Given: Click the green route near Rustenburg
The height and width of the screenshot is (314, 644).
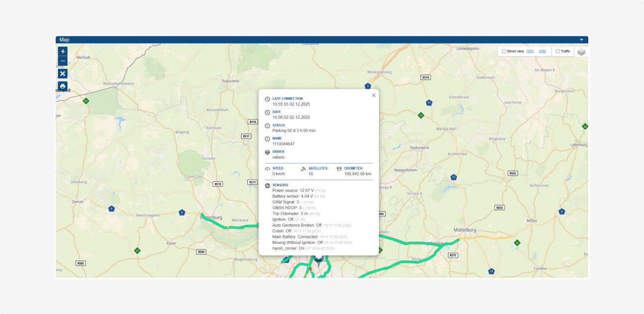Looking at the screenshot, I should [228, 226].
